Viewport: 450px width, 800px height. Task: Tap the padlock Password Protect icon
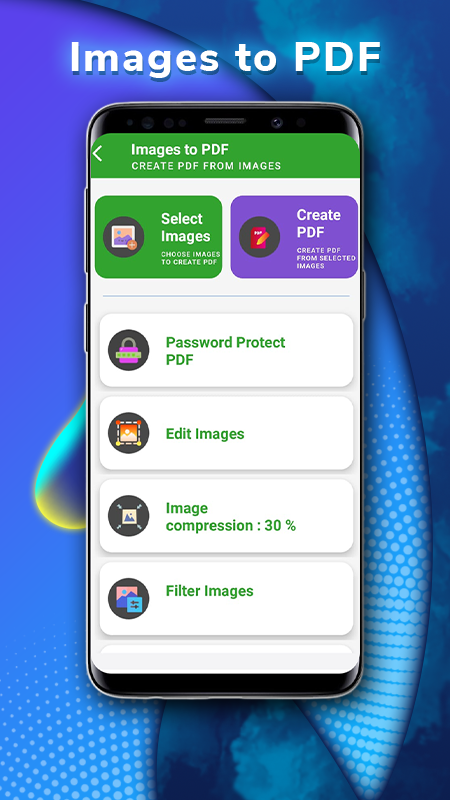(x=129, y=350)
